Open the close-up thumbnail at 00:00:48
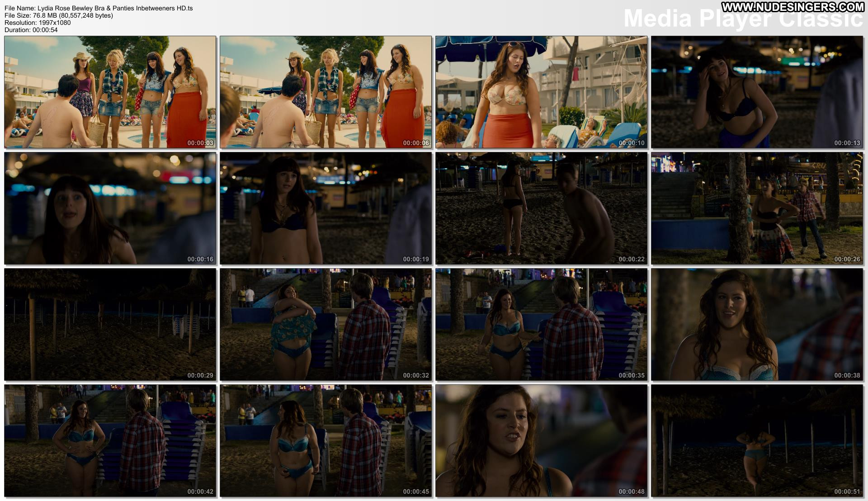This screenshot has height=501, width=868. tap(541, 441)
